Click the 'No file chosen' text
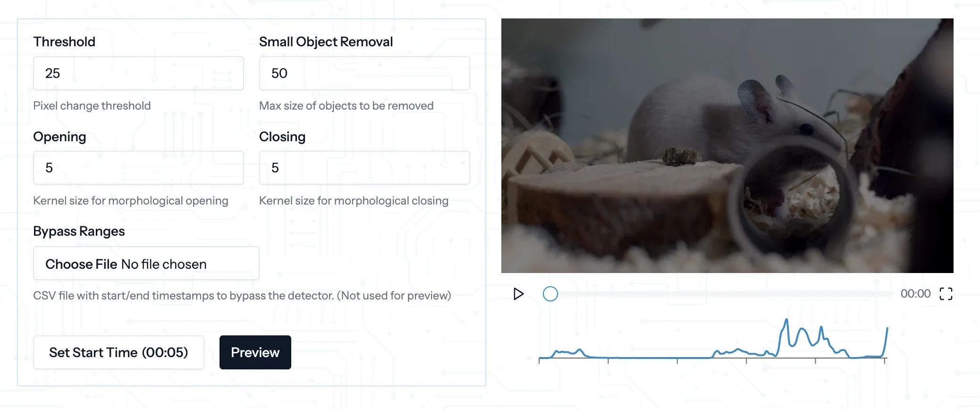Image resolution: width=980 pixels, height=410 pixels. pos(164,264)
